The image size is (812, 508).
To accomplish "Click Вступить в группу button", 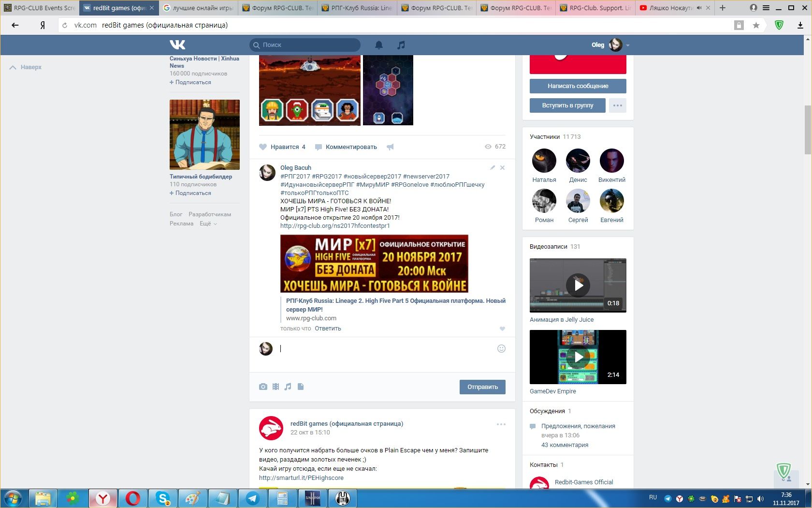I will (x=567, y=105).
